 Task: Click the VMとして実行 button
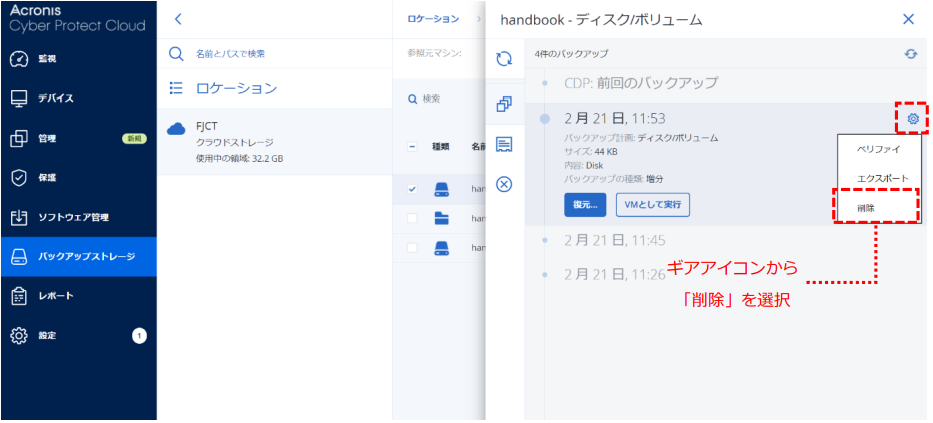(652, 204)
